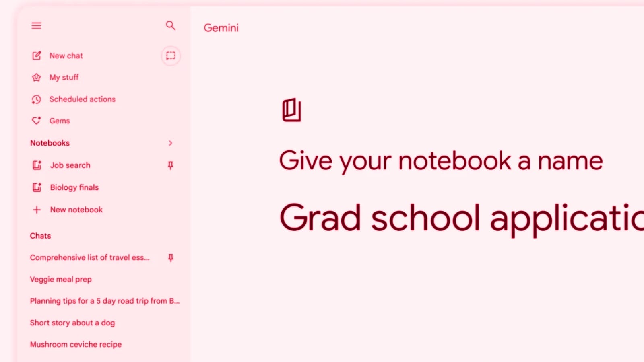The width and height of the screenshot is (644, 362).
Task: Open the Veggie meal prep chat
Action: point(61,279)
